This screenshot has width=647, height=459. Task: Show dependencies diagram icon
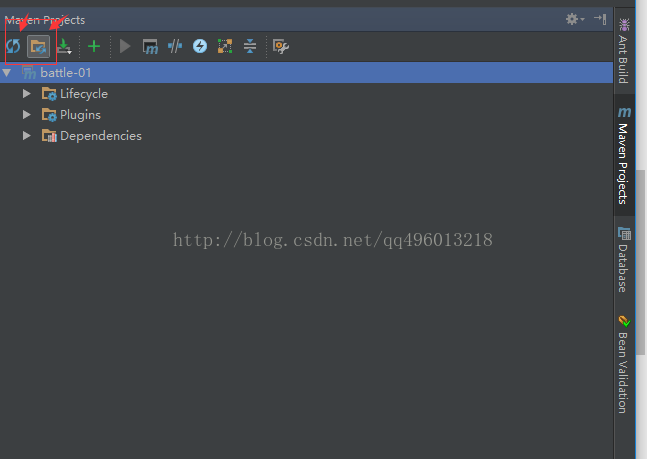(225, 46)
